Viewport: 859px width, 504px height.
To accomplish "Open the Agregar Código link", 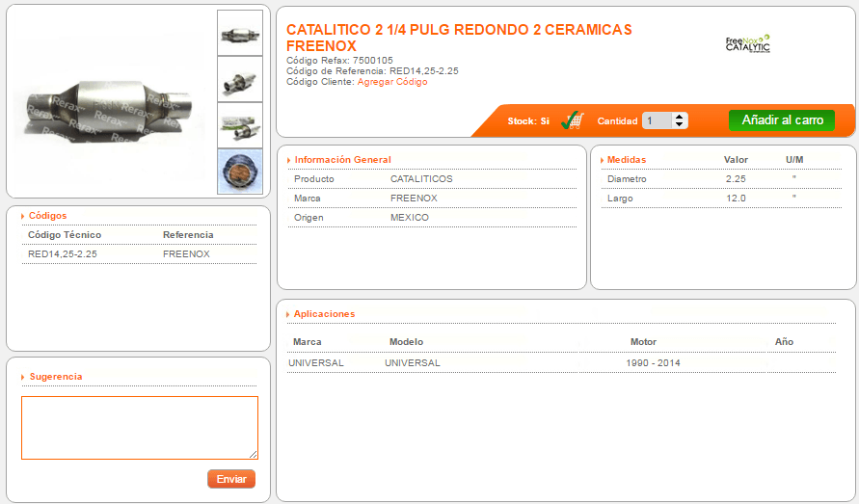I will tap(392, 82).
